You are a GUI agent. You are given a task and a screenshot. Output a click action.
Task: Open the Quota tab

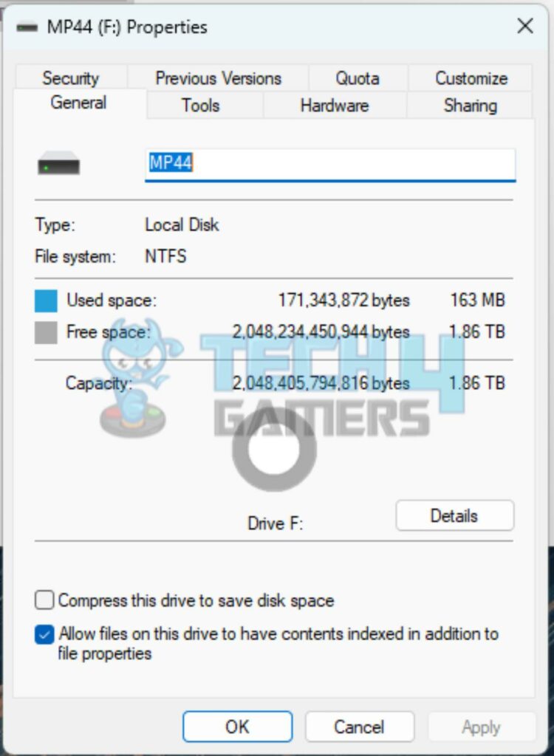pos(358,78)
